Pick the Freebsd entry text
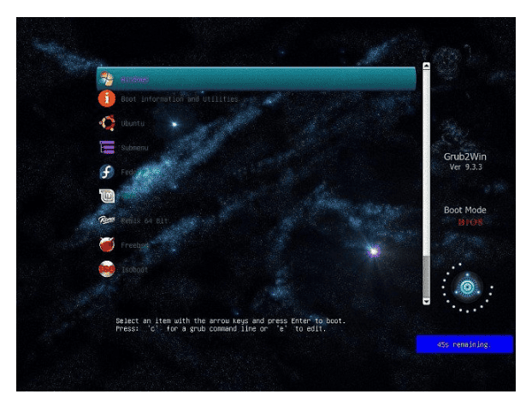The image size is (532, 406). [x=134, y=245]
